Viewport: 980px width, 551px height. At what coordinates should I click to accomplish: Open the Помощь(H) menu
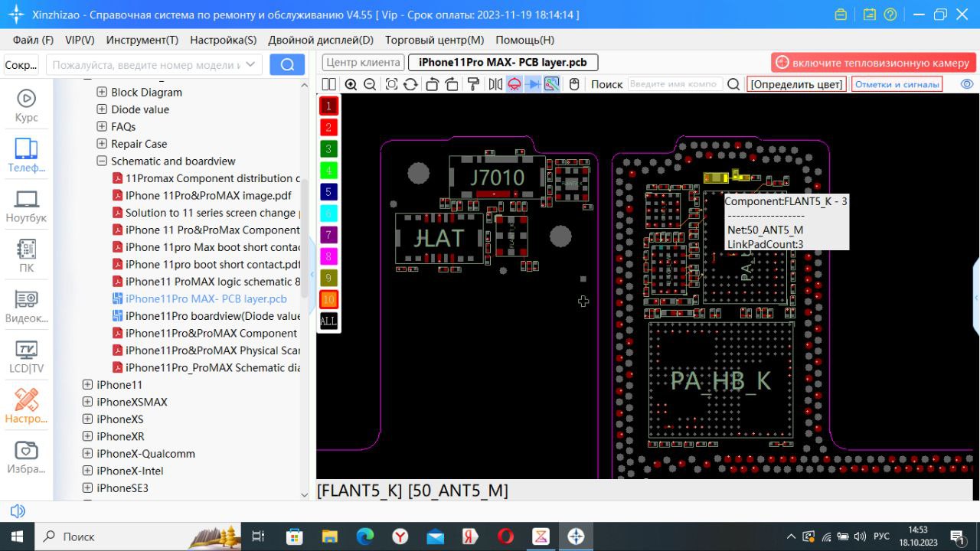525,40
